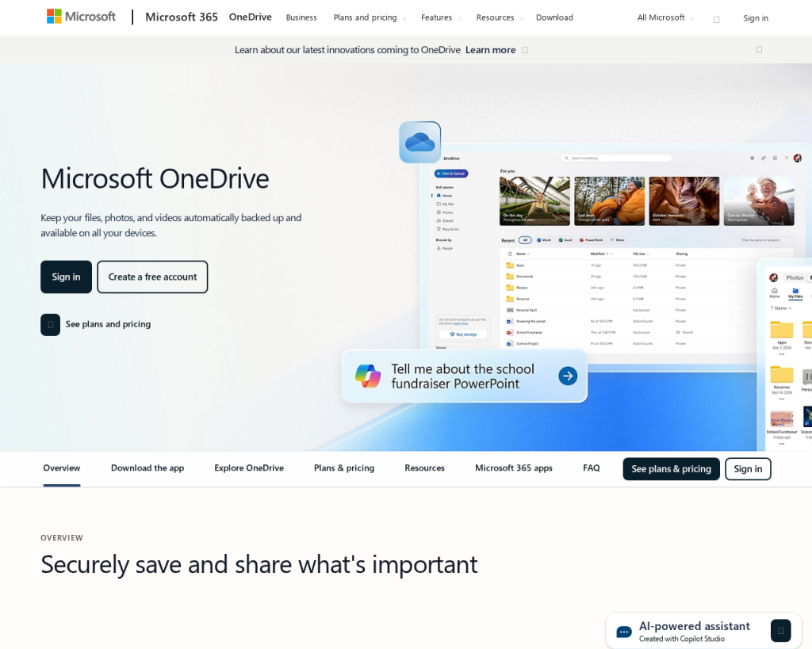
Task: Dismiss the innovations announcement banner
Action: pyautogui.click(x=759, y=50)
